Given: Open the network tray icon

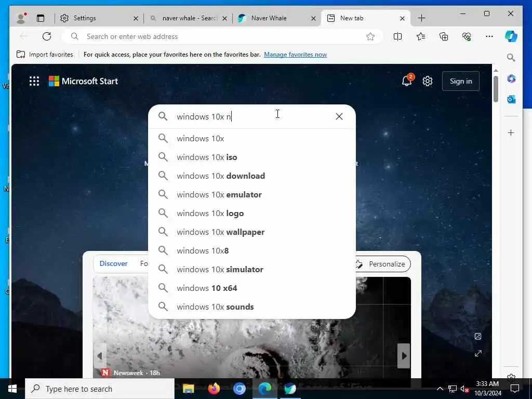Looking at the screenshot, I should (x=453, y=389).
